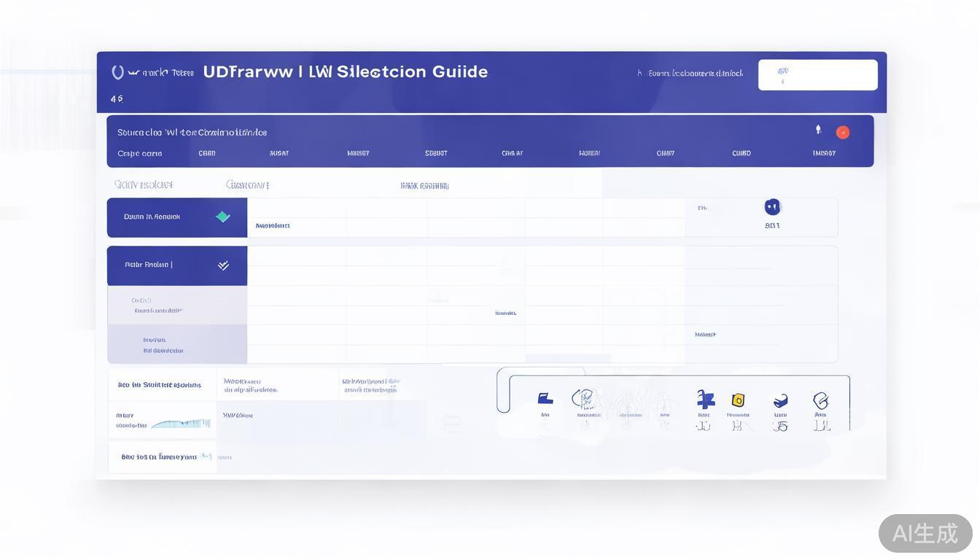
Task: Click the outlined leaf circle icon at far right
Action: point(820,400)
